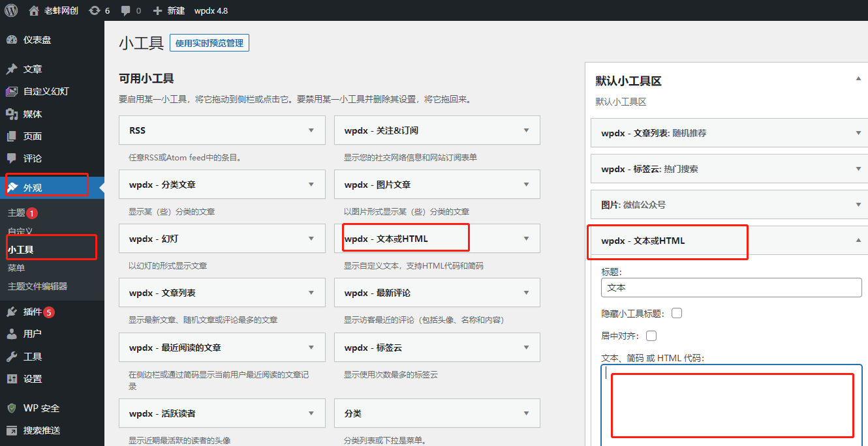Click the 文章 pushpin icon
The image size is (868, 446).
(12, 69)
